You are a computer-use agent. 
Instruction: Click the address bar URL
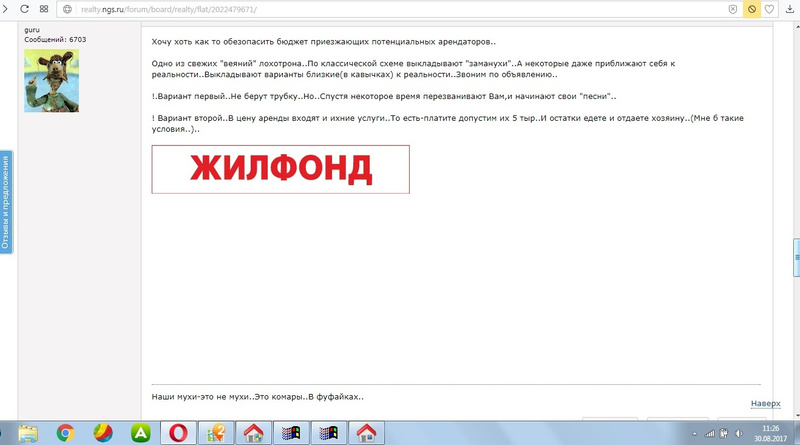(x=169, y=9)
